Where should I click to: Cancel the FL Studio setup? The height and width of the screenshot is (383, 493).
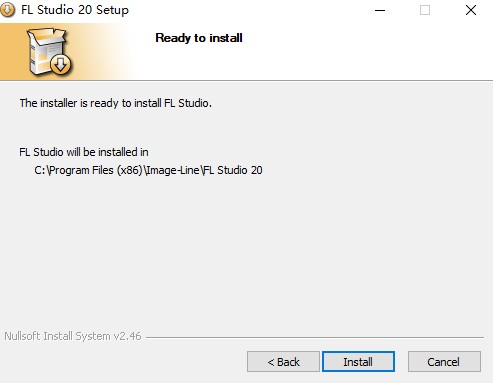pyautogui.click(x=444, y=361)
